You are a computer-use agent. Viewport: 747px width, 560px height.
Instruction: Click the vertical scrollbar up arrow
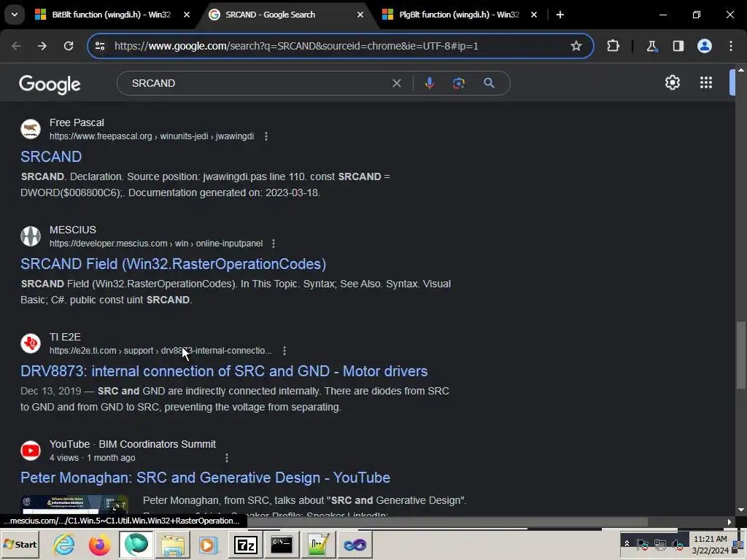click(x=741, y=70)
